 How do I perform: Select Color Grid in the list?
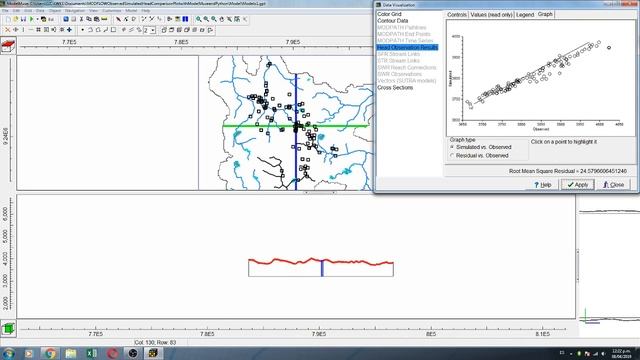(x=389, y=14)
